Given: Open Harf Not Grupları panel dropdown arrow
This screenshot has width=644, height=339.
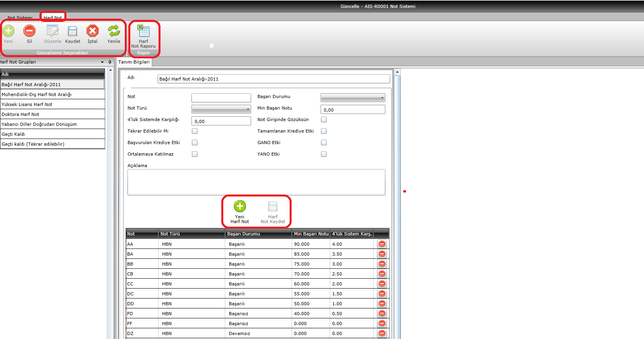Looking at the screenshot, I should coord(102,62).
